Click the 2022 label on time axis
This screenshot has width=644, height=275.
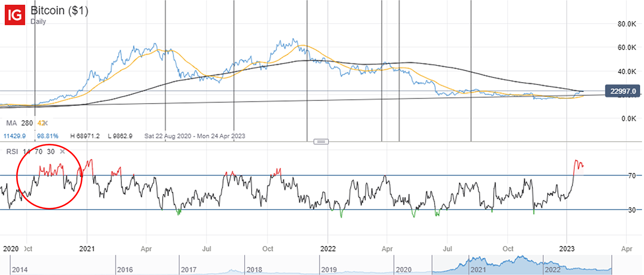[x=328, y=249]
